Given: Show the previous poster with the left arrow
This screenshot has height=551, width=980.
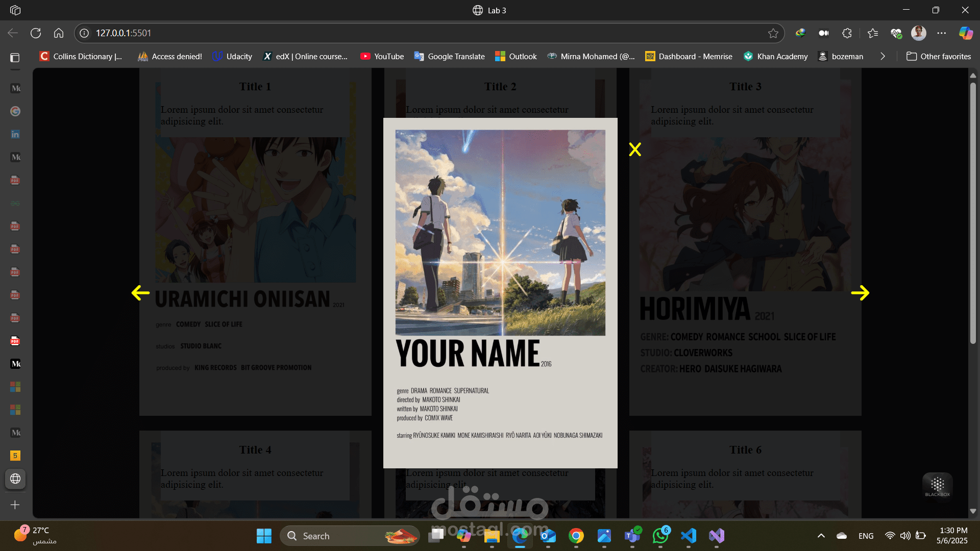Looking at the screenshot, I should 140,293.
